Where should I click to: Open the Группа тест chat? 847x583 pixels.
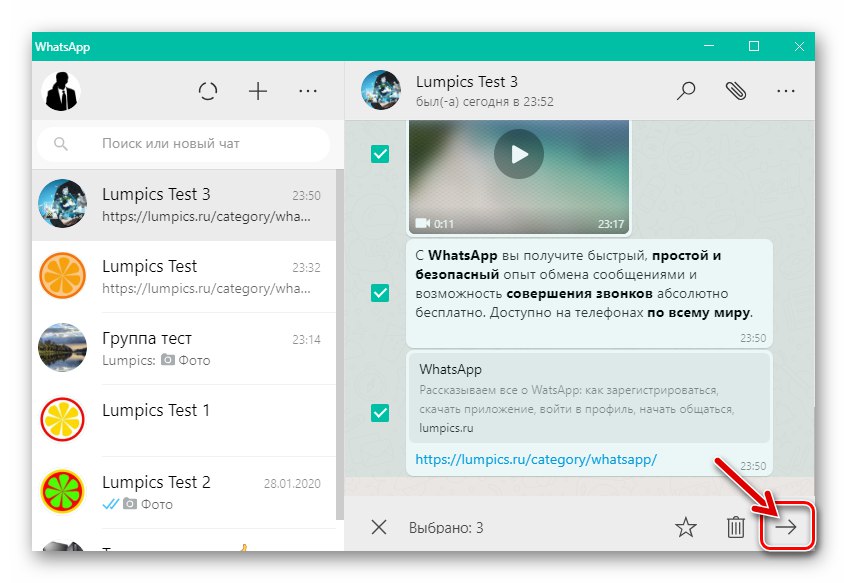click(184, 349)
